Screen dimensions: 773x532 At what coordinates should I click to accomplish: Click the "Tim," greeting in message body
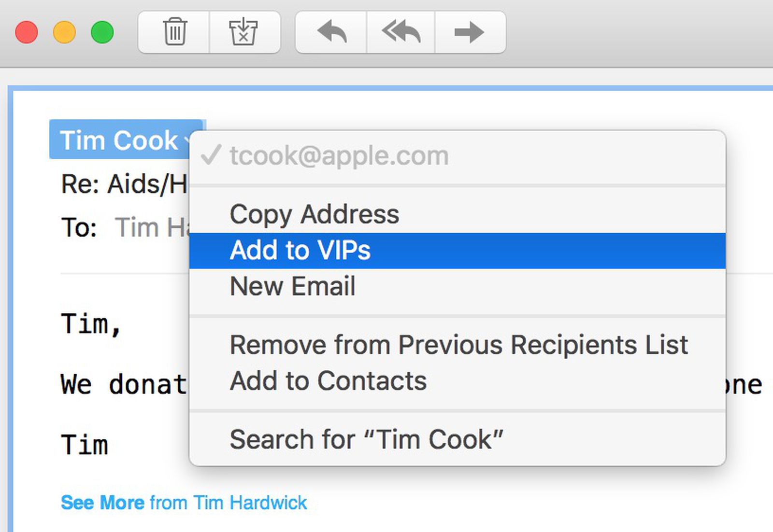pos(90,324)
